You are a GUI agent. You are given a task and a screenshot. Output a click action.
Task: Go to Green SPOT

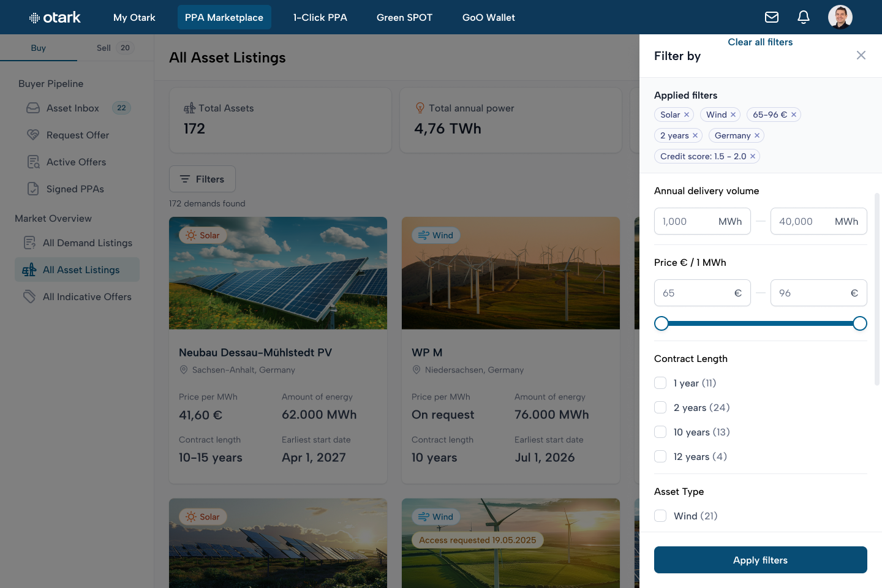[x=404, y=17]
